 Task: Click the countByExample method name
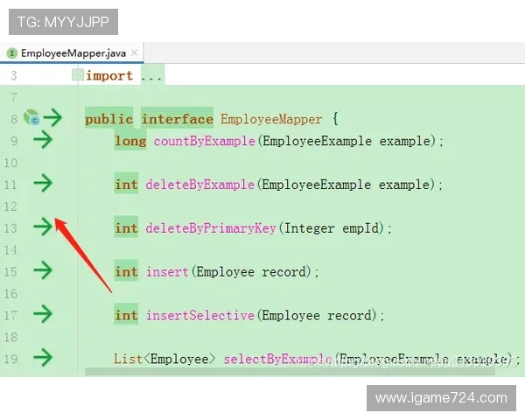pyautogui.click(x=204, y=141)
